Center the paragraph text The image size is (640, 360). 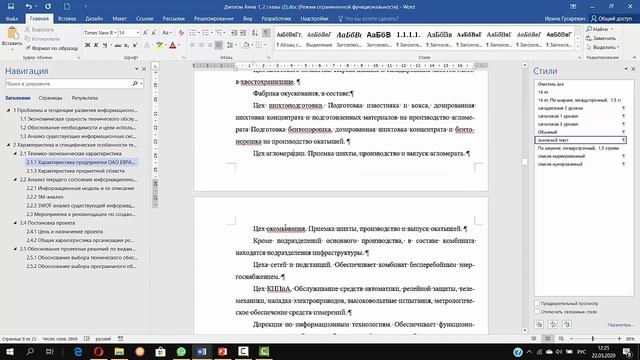pos(201,45)
